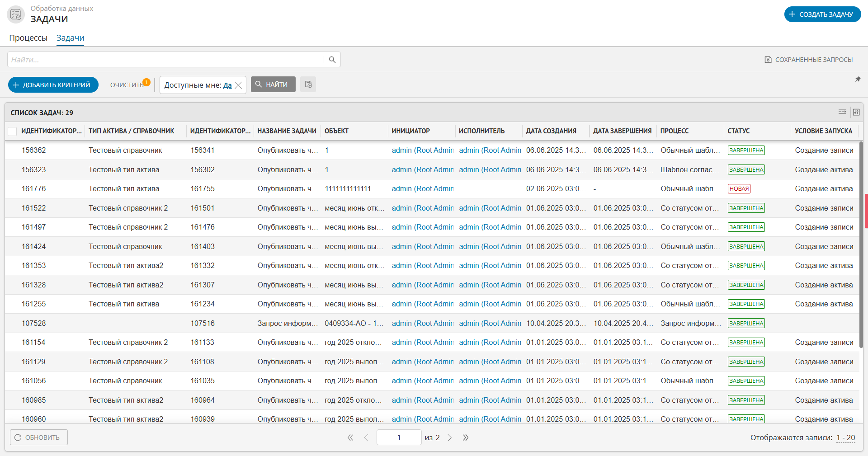This screenshot has width=868, height=456.
Task: Click the save query icon beside НАЙТИ
Action: [x=308, y=85]
